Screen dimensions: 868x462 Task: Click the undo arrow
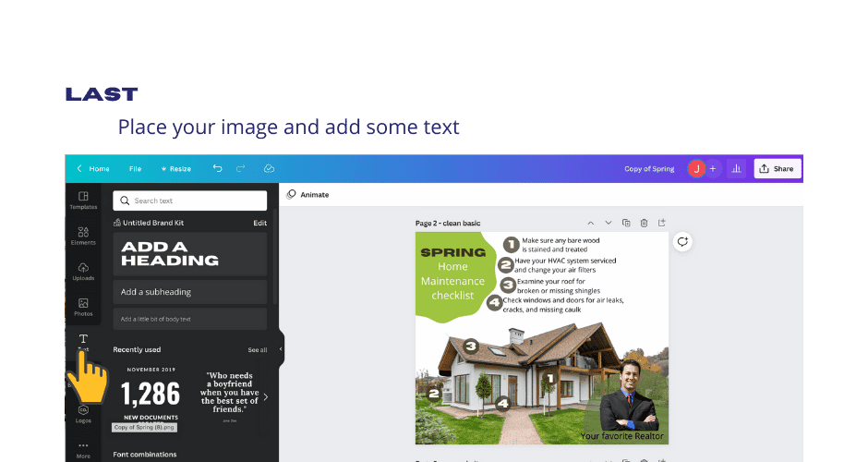(218, 168)
